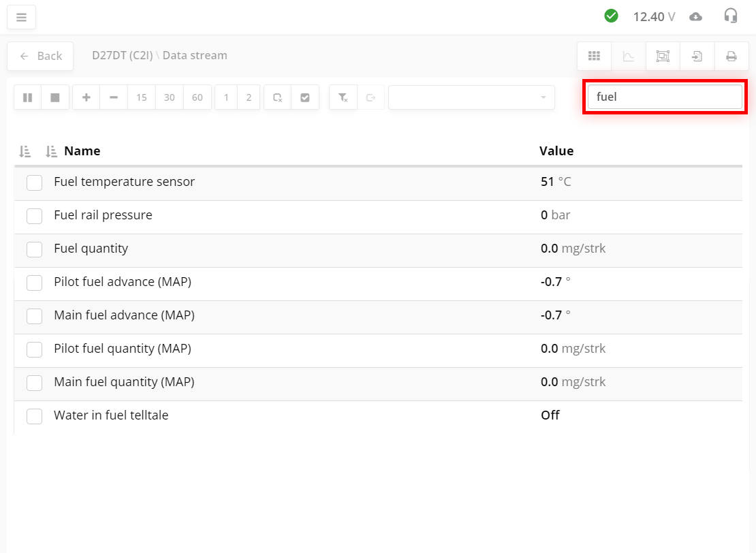
Task: Click the select all checked icon
Action: click(305, 97)
